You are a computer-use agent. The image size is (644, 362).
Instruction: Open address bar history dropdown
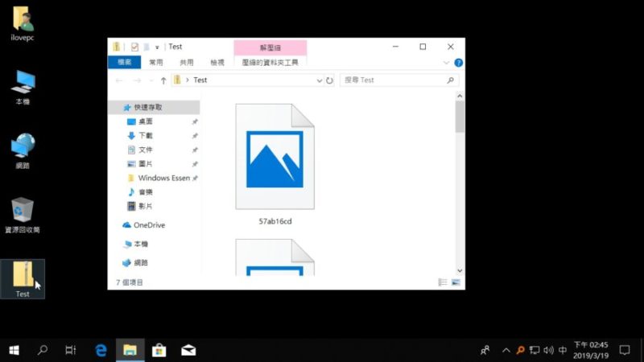point(319,80)
